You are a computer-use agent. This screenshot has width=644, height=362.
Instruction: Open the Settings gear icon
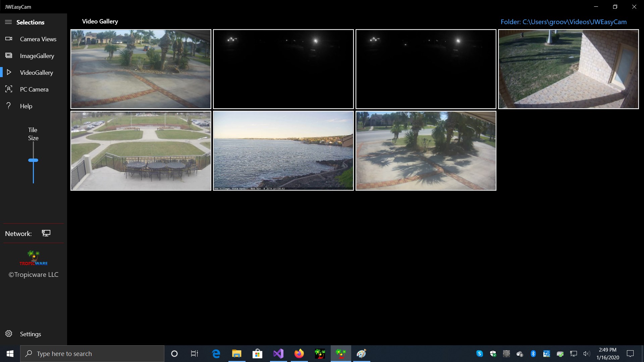[9, 334]
